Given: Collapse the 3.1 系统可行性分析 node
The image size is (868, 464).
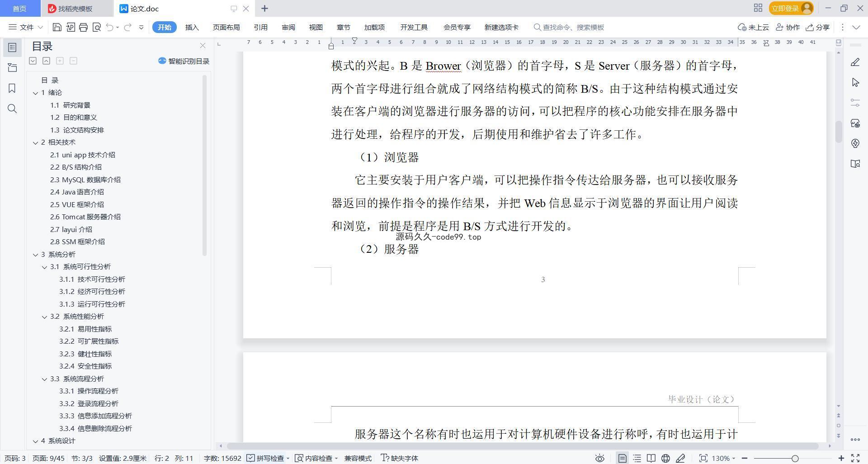Looking at the screenshot, I should coord(44,267).
